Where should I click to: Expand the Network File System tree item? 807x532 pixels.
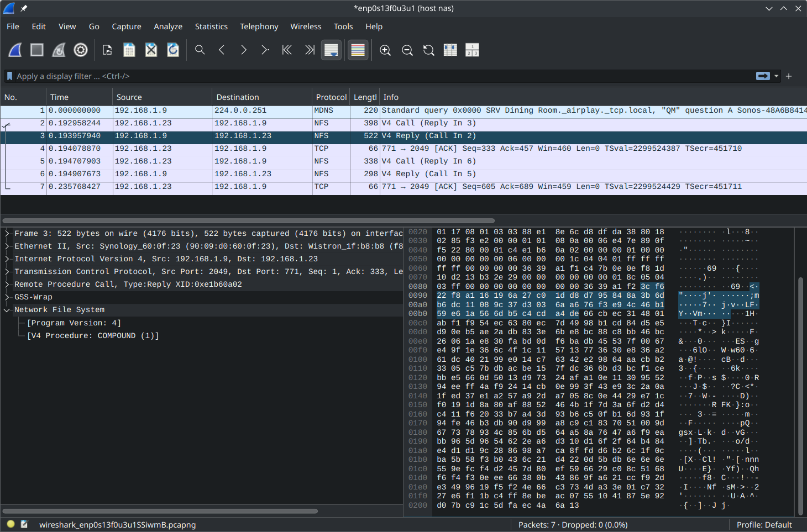coord(7,309)
